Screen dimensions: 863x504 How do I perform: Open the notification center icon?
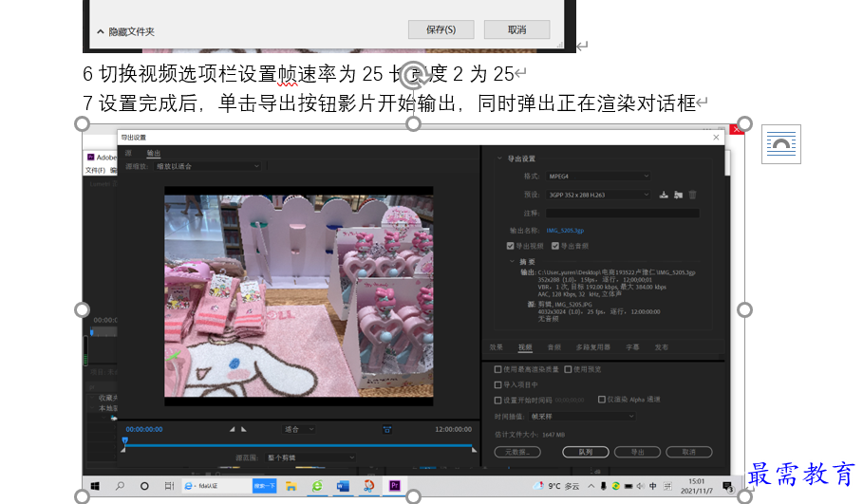[x=727, y=487]
